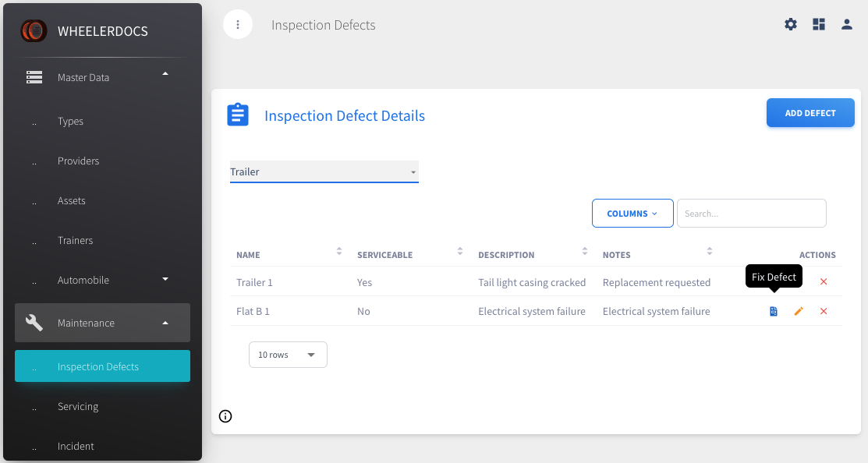Click the edit pencil for Flat B 1

click(799, 312)
